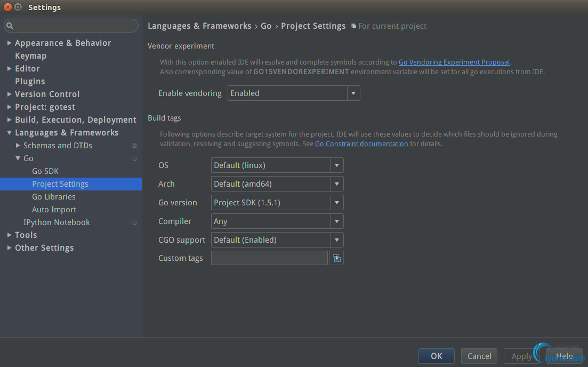Click the Vendor experiment section heading
Screen dimensions: 588x367
(x=181, y=46)
